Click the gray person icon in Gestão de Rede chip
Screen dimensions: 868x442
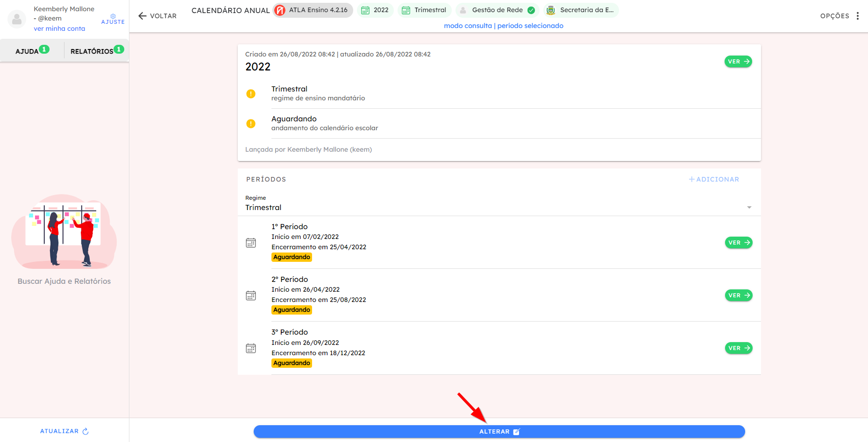[x=463, y=10]
